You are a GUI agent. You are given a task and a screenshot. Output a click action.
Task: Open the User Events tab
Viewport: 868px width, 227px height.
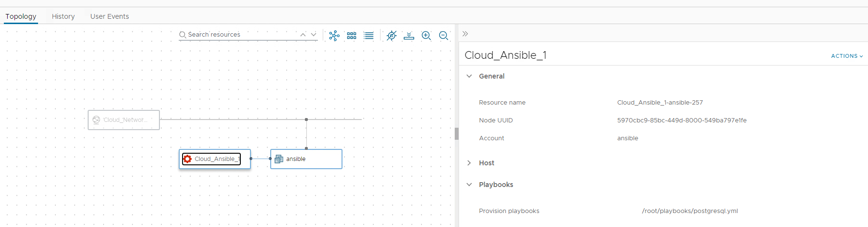[110, 16]
